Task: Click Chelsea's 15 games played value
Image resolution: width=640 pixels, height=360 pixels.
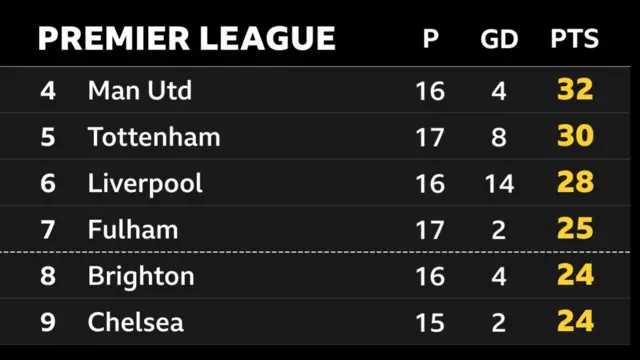Action: coord(430,323)
